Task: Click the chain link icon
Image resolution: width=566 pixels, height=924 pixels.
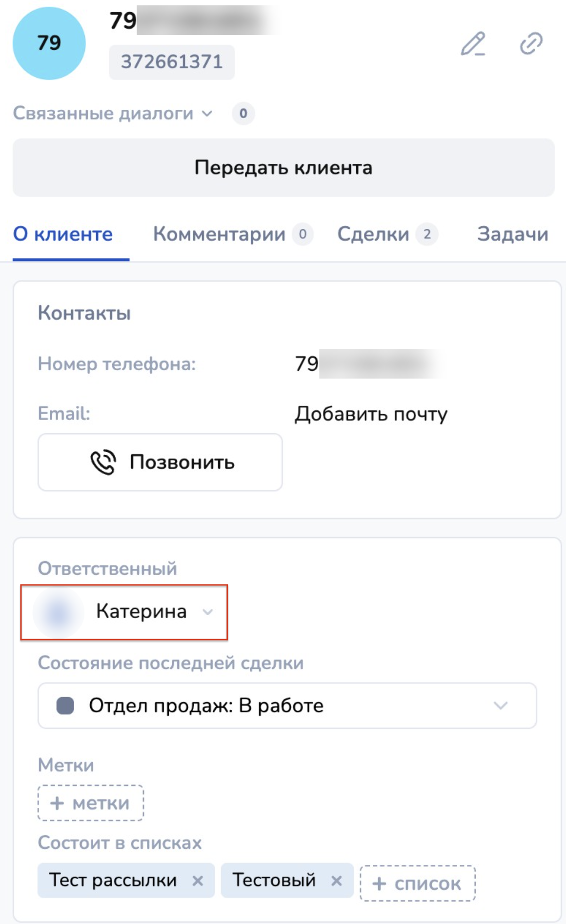Action: [531, 43]
